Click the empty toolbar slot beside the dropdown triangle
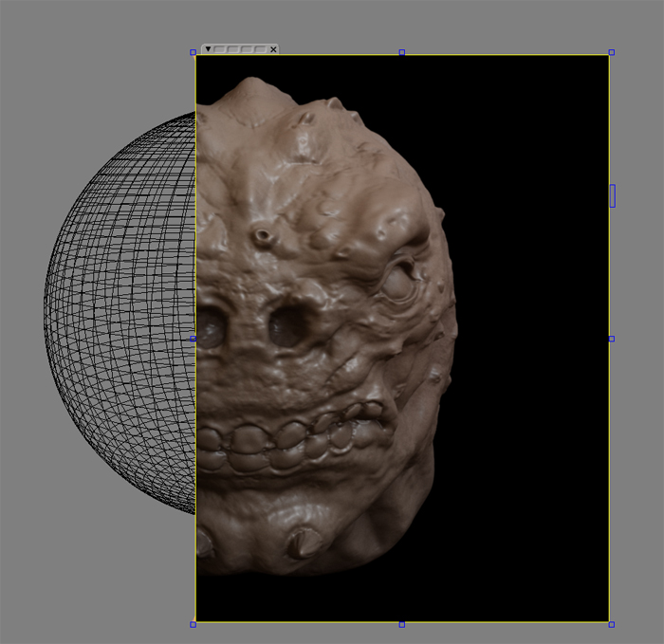Screen dimensions: 664x644 [220, 49]
